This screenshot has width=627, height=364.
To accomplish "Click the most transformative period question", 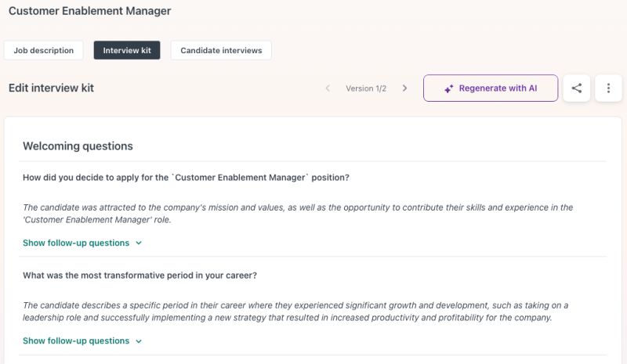I will (140, 276).
